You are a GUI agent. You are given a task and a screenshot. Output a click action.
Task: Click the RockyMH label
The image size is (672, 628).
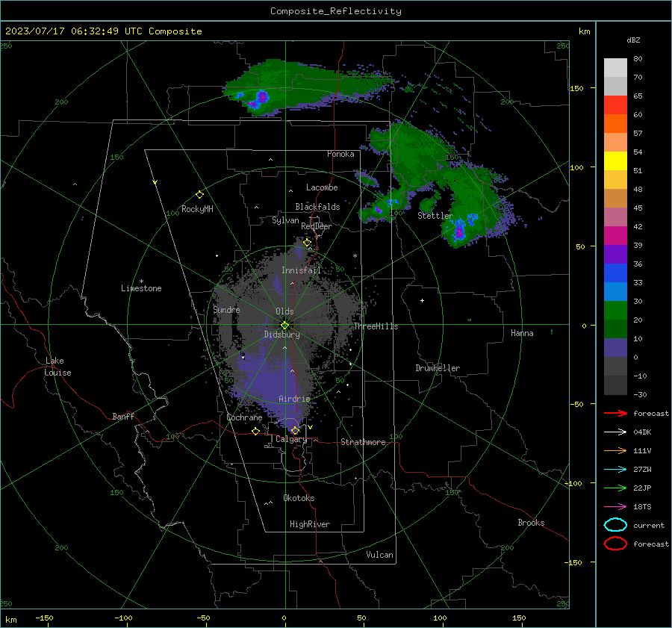coord(197,209)
